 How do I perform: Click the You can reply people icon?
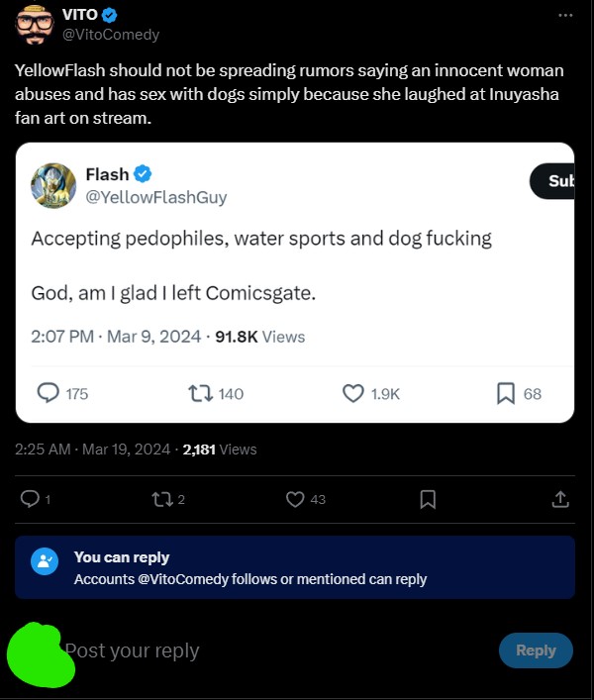tap(45, 561)
